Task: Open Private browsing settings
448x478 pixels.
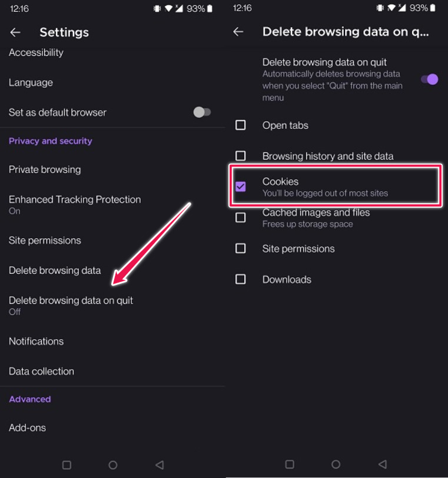Action: [44, 169]
